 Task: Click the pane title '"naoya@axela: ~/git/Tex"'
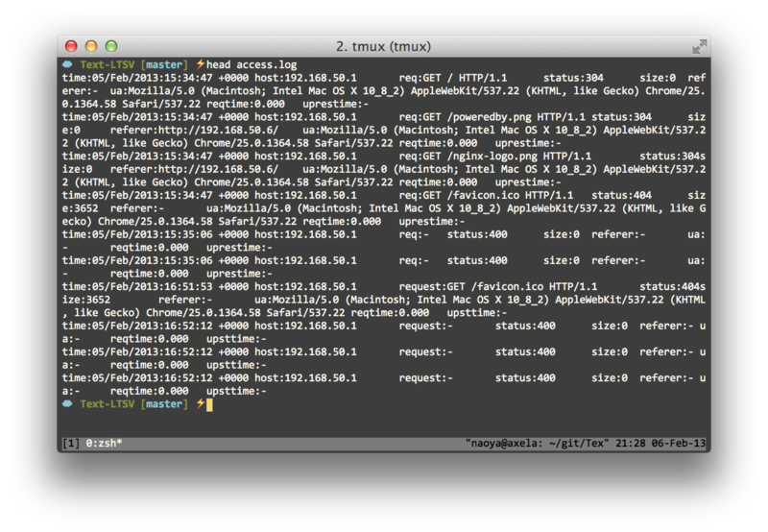pos(538,444)
